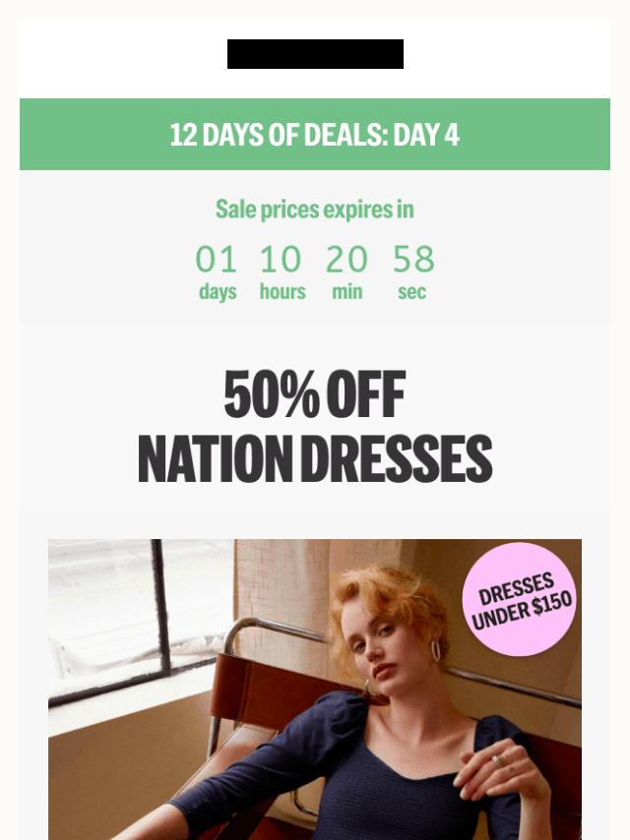The image size is (630, 840).
Task: Click the minutes countdown number 20
Action: [x=346, y=260]
